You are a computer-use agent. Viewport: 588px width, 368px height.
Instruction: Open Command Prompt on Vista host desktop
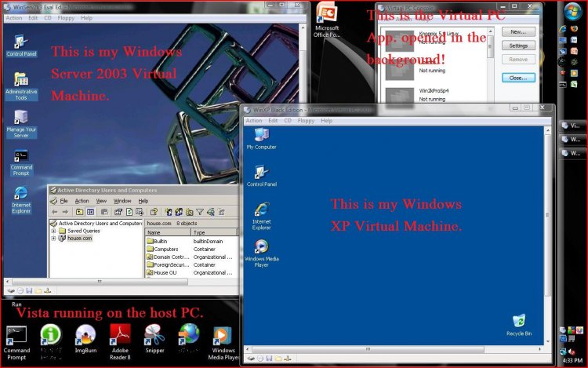pos(16,342)
